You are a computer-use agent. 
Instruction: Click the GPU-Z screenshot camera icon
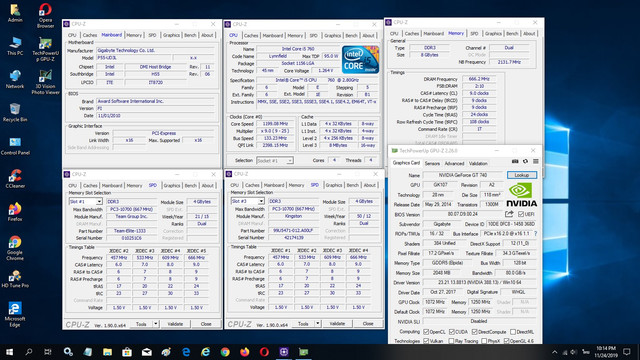515,162
